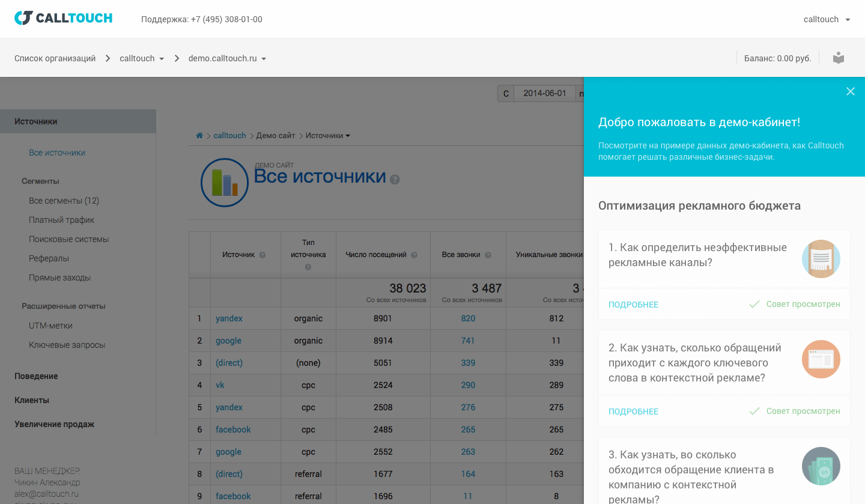
Task: Click help icon beside Источник column
Action: pos(263,255)
